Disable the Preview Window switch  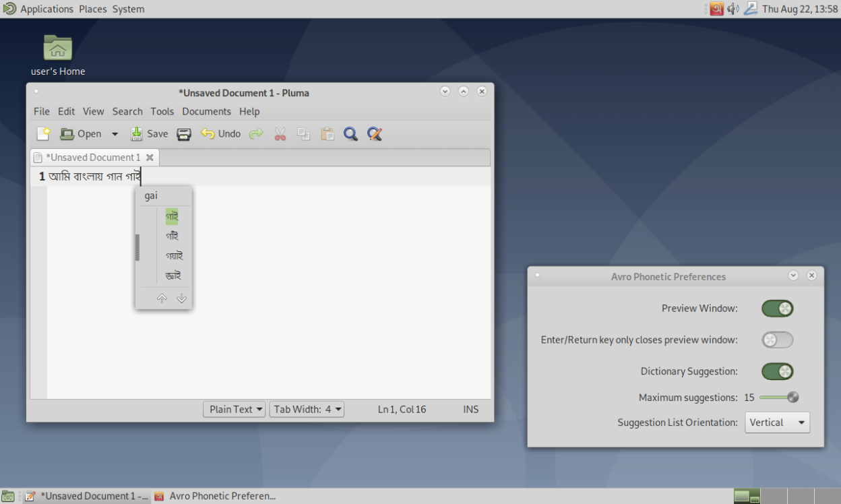tap(777, 309)
